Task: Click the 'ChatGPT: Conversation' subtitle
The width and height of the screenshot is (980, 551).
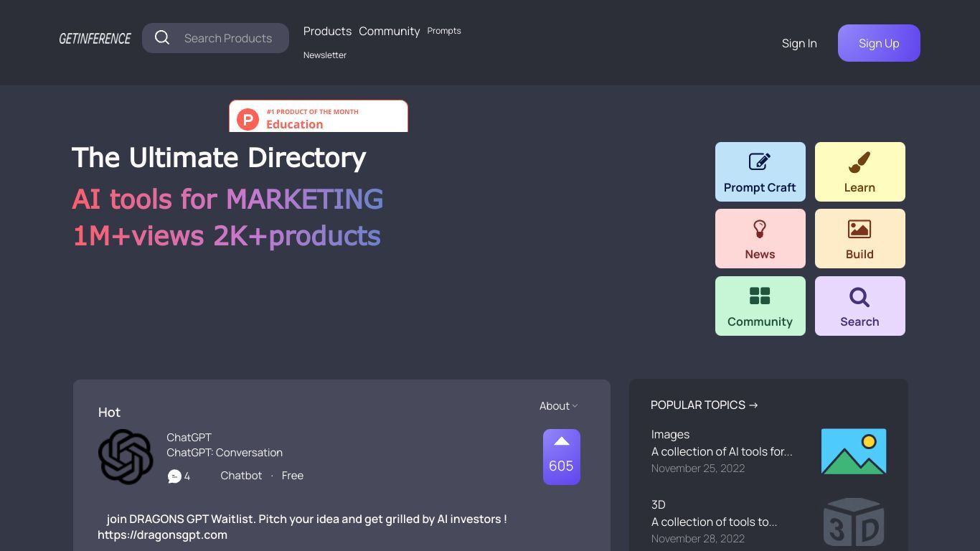Action: point(225,453)
